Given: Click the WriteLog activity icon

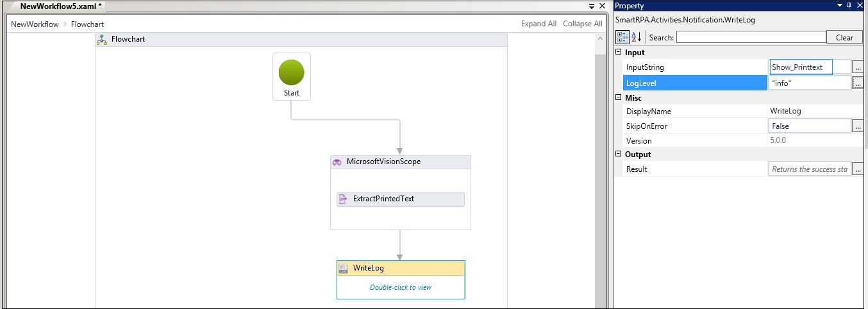Looking at the screenshot, I should [344, 269].
